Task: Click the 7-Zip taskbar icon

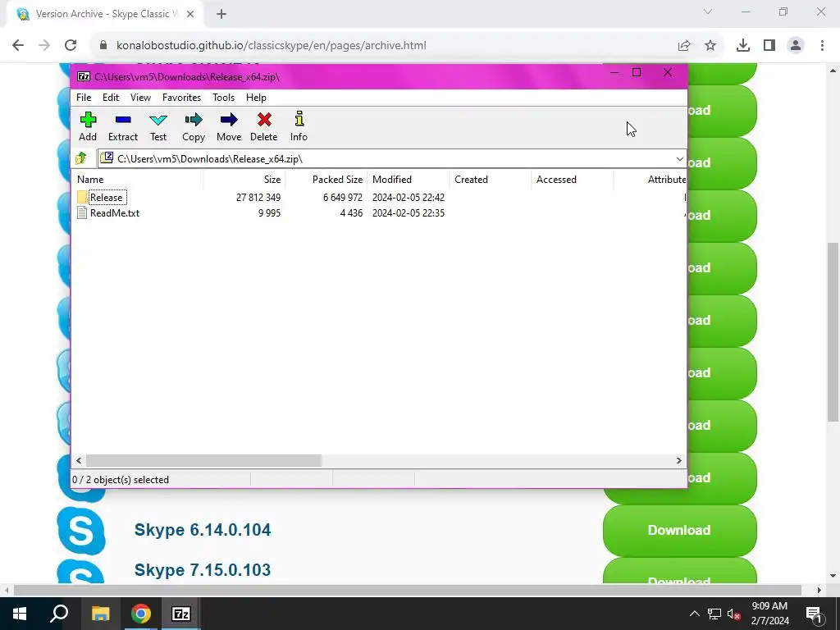Action: tap(181, 614)
